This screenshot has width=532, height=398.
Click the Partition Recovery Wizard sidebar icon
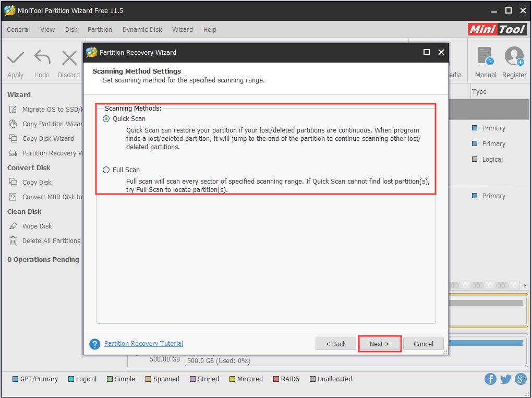click(x=13, y=153)
